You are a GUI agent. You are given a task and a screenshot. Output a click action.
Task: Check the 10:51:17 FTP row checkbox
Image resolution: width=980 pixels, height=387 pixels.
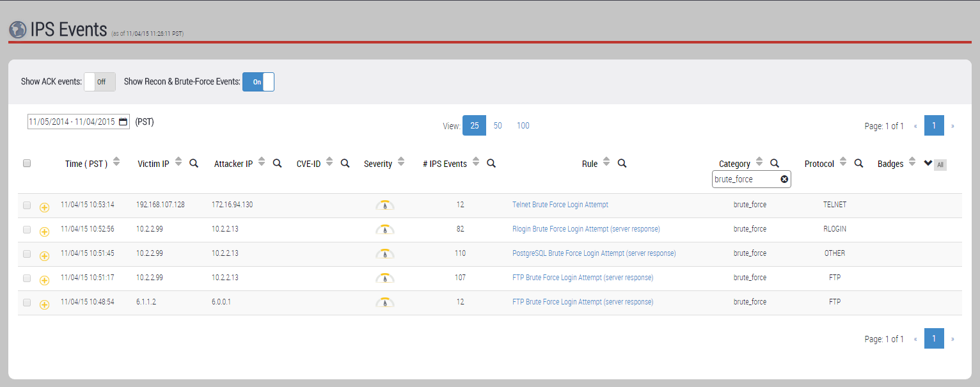pos(27,278)
